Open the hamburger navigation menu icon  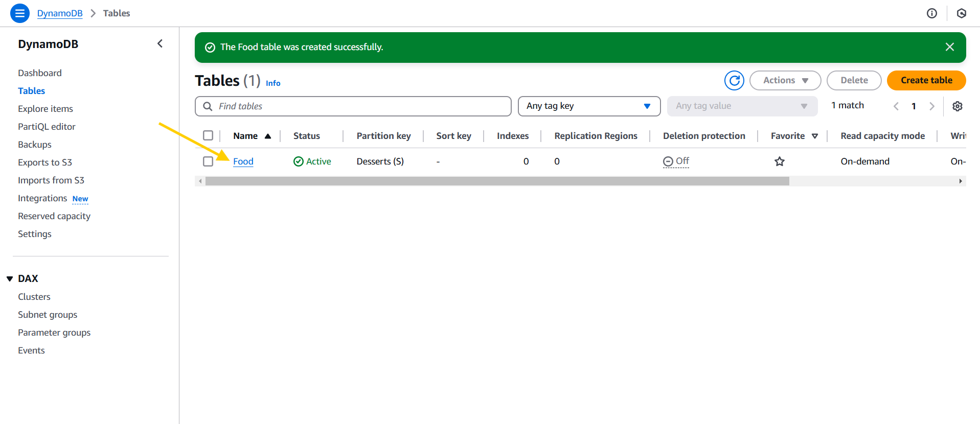(19, 13)
